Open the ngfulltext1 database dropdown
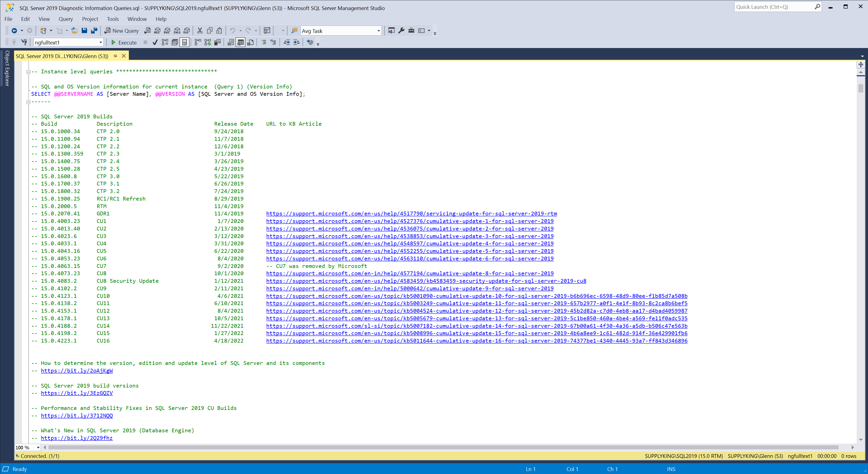868x474 pixels. click(100, 42)
